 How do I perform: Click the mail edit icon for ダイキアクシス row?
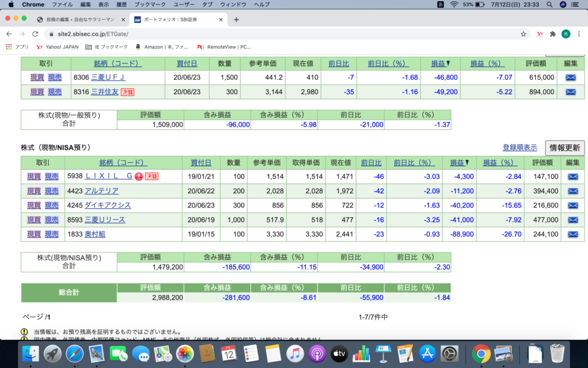572,205
